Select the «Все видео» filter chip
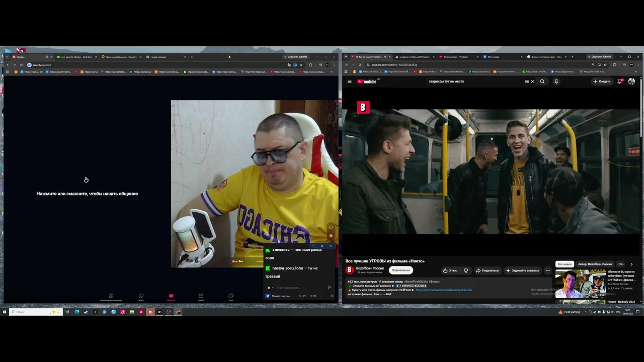Screen dimensions: 644x362 click(565, 264)
